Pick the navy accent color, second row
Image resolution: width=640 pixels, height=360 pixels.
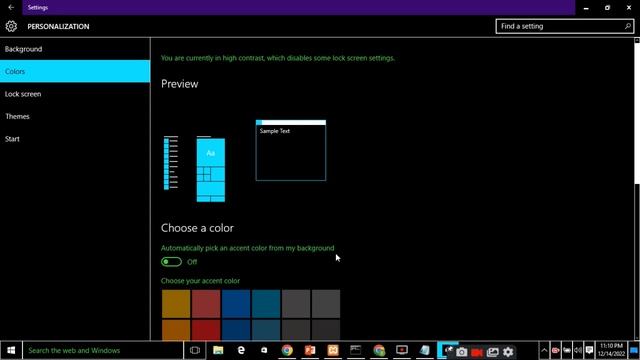pyautogui.click(x=236, y=330)
